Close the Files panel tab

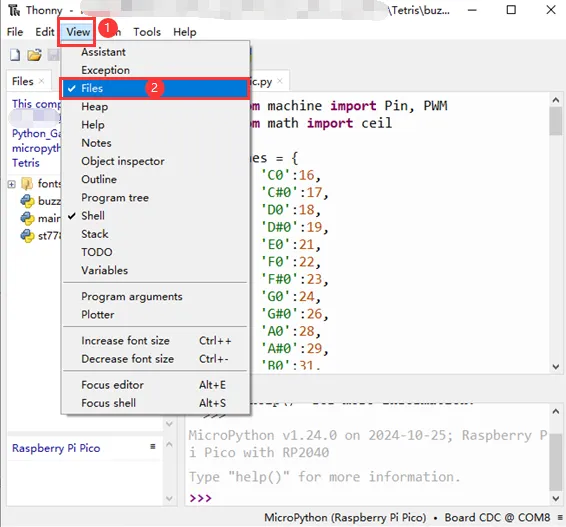pyautogui.click(x=42, y=81)
